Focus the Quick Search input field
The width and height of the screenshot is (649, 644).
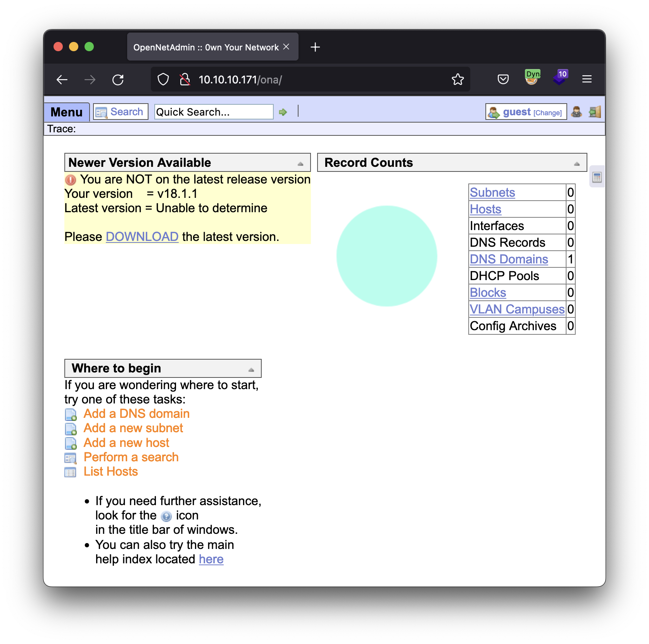click(214, 112)
